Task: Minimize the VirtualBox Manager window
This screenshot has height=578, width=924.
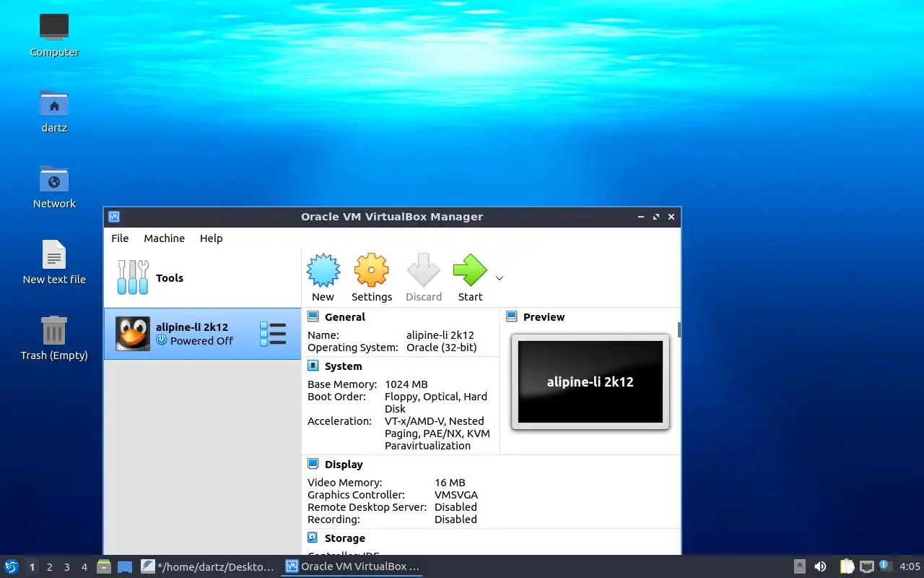Action: pos(641,217)
